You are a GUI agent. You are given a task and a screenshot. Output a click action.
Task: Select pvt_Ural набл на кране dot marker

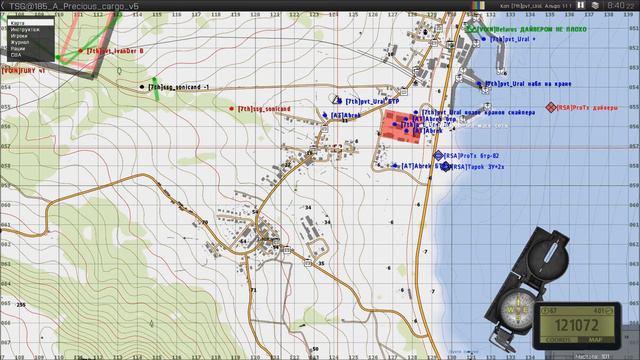click(x=479, y=84)
